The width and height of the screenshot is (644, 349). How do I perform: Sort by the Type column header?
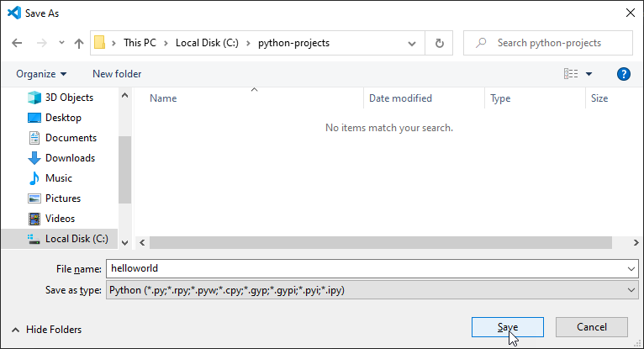pos(500,98)
